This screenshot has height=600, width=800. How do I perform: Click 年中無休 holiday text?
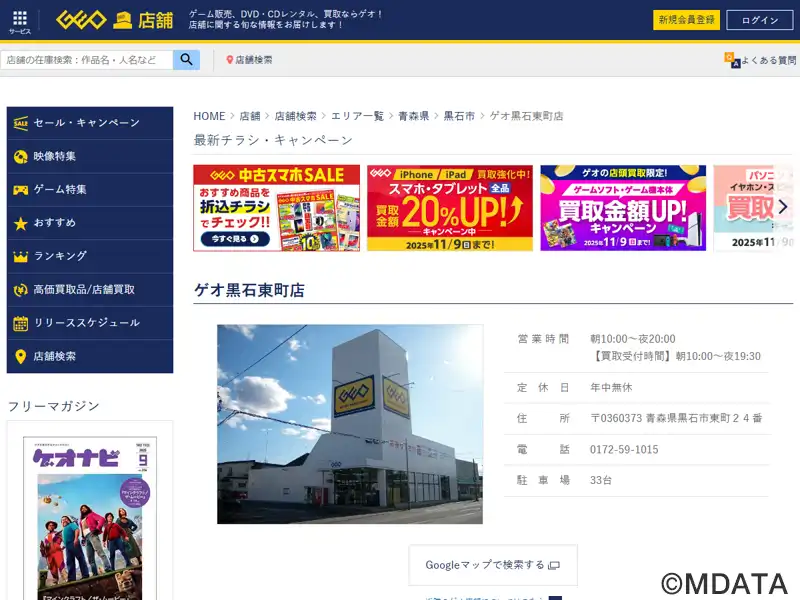point(611,388)
